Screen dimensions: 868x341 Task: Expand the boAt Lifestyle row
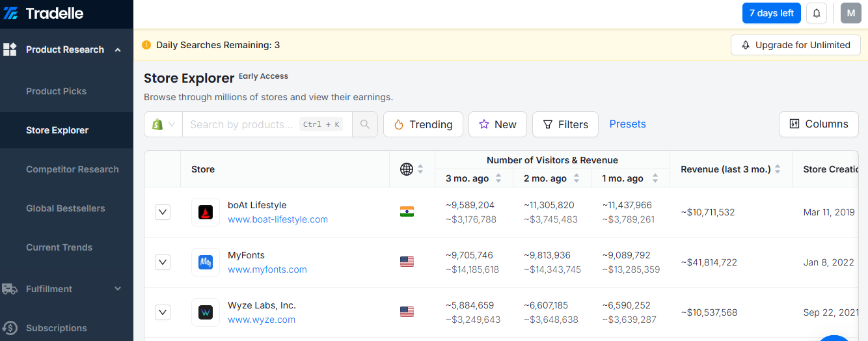163,212
